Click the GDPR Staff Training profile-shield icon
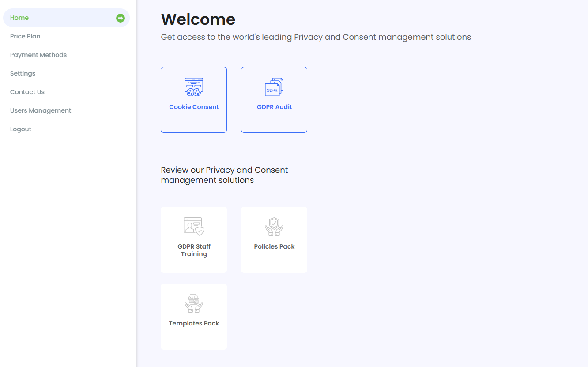The width and height of the screenshot is (588, 367). pos(194,226)
